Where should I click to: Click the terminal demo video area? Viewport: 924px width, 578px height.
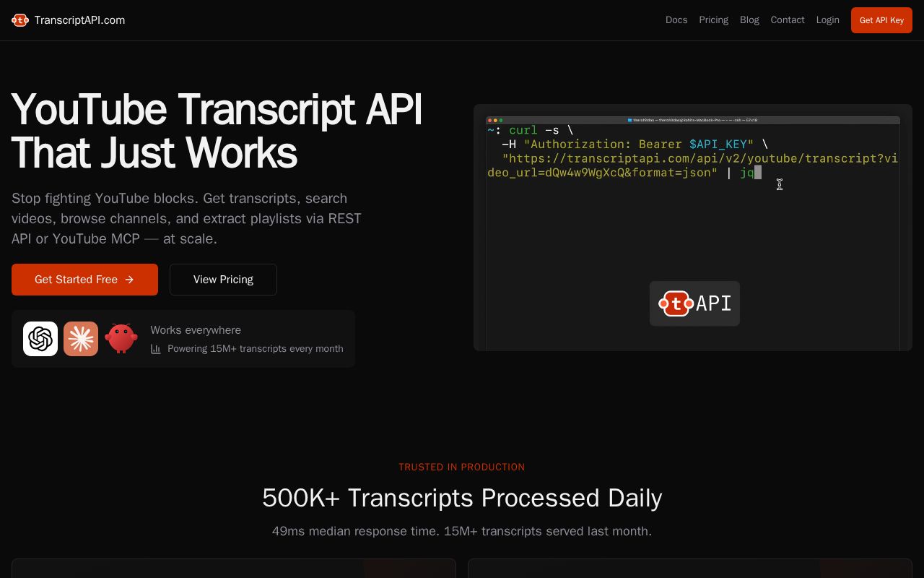pyautogui.click(x=693, y=228)
